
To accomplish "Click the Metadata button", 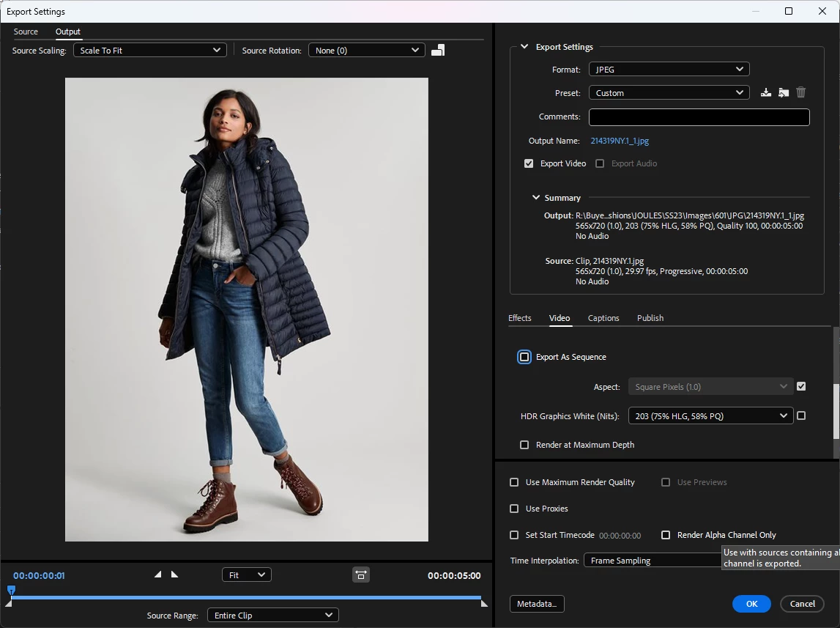I will tap(536, 604).
